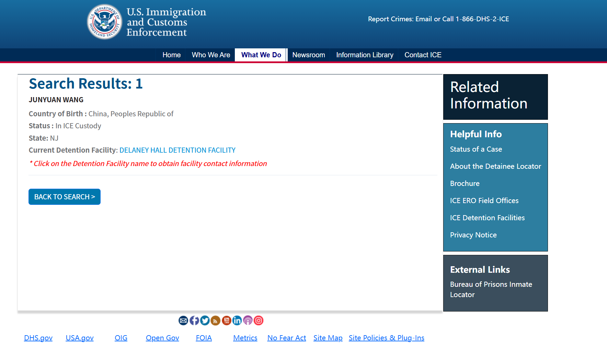Click the LinkedIn icon

237,320
